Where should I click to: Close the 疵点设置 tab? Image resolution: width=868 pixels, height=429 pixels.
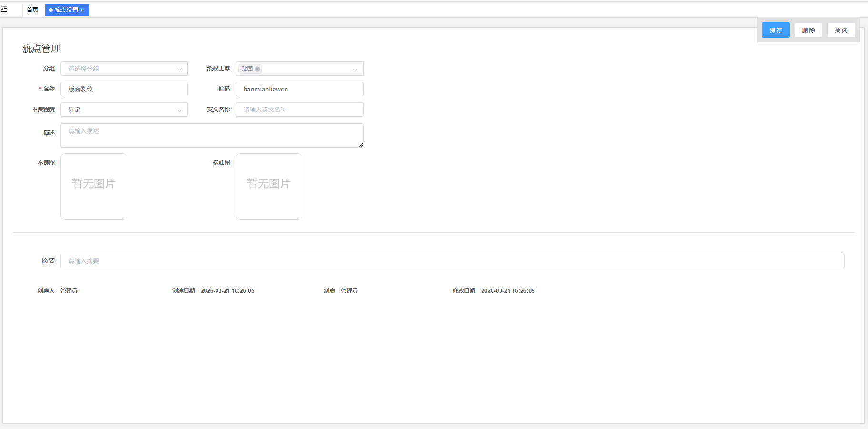click(x=82, y=10)
